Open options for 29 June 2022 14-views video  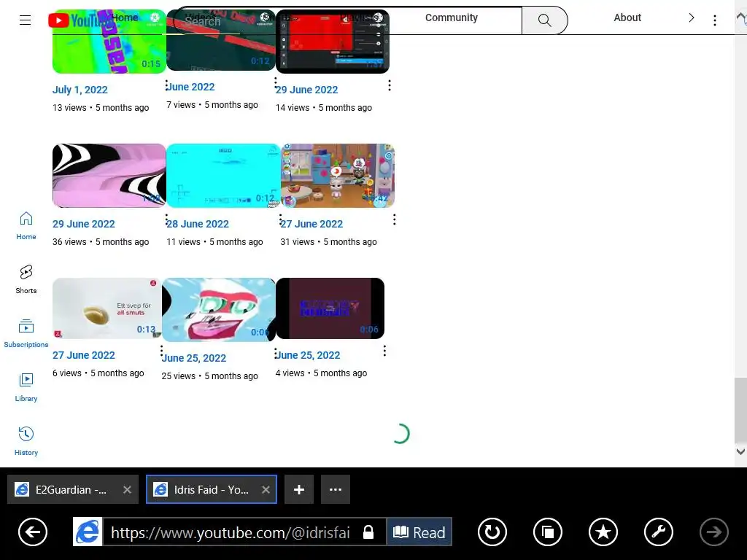(x=390, y=85)
